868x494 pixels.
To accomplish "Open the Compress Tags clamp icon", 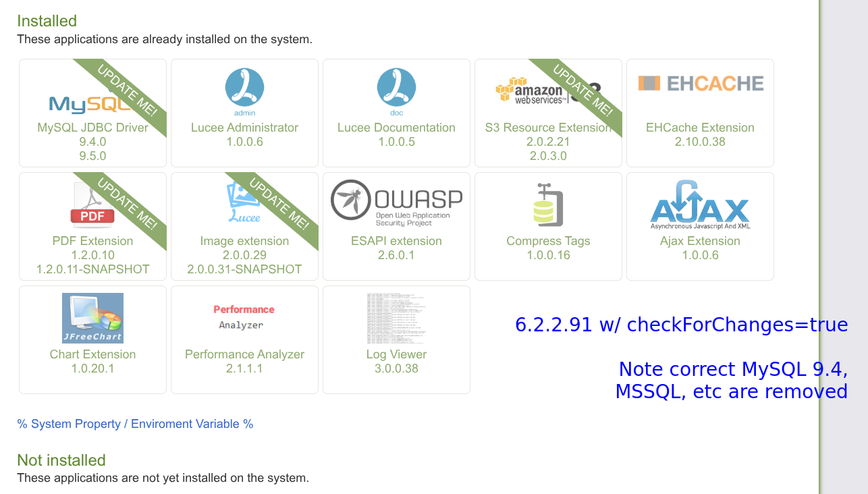I will pos(548,204).
